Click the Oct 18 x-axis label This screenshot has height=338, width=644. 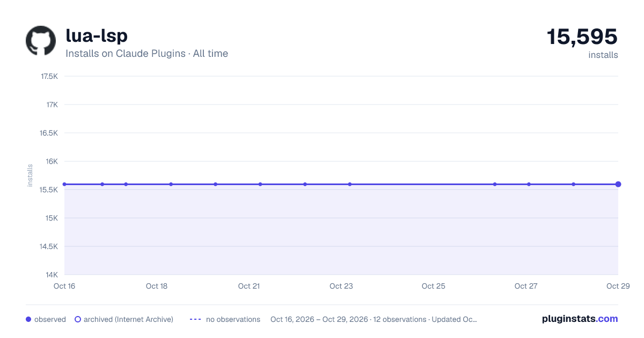[x=157, y=286]
